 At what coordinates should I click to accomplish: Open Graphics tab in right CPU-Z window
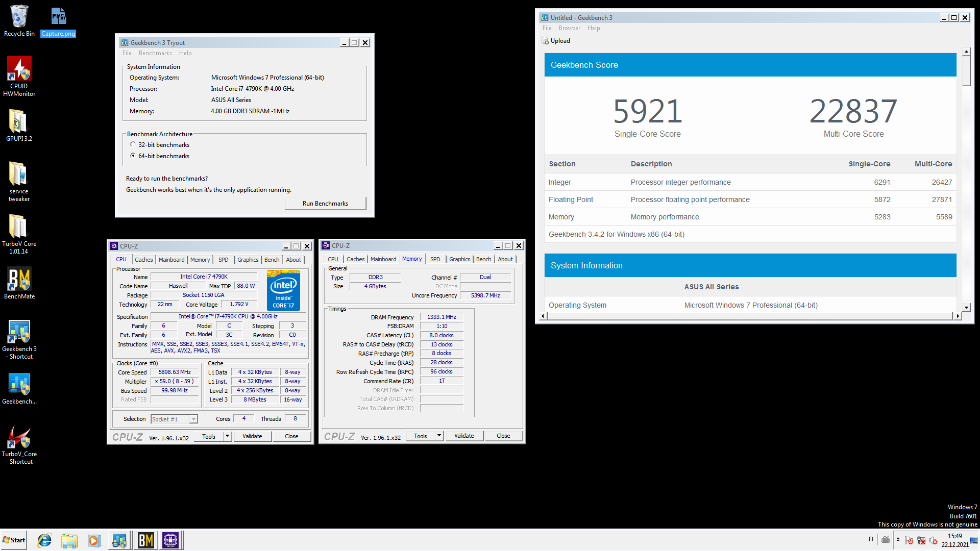(459, 259)
